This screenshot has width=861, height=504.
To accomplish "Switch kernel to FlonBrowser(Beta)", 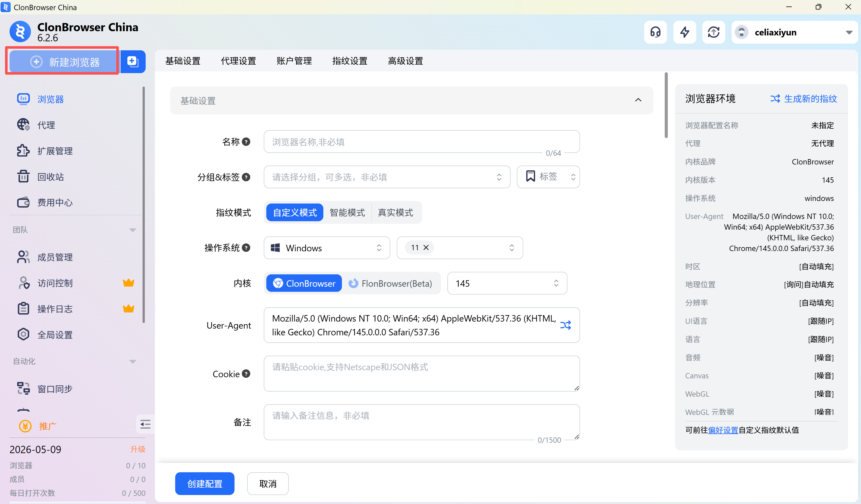I will pyautogui.click(x=390, y=283).
